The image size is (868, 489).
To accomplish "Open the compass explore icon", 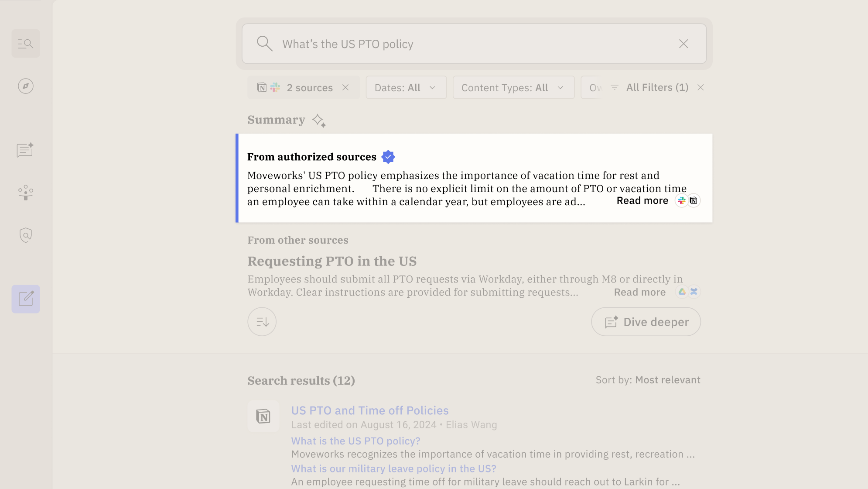I will [25, 86].
